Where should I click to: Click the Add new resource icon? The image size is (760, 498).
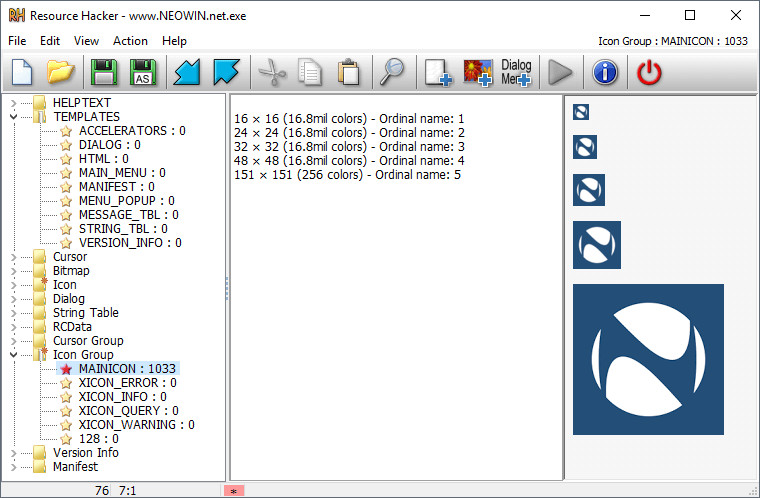[438, 73]
